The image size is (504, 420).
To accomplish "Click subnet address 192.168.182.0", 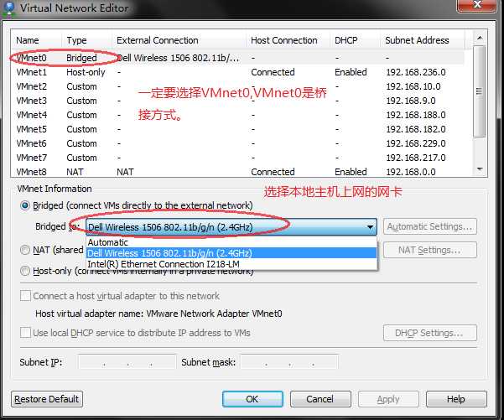I will point(416,129).
